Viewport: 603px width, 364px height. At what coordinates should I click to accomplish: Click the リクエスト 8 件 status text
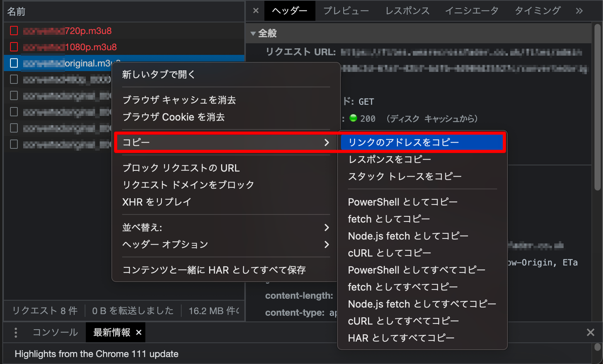pyautogui.click(x=45, y=311)
